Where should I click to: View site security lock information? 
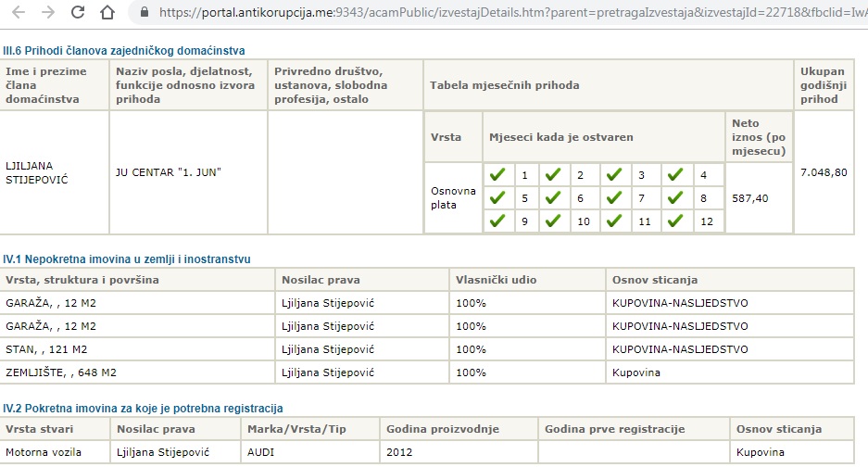pyautogui.click(x=143, y=14)
